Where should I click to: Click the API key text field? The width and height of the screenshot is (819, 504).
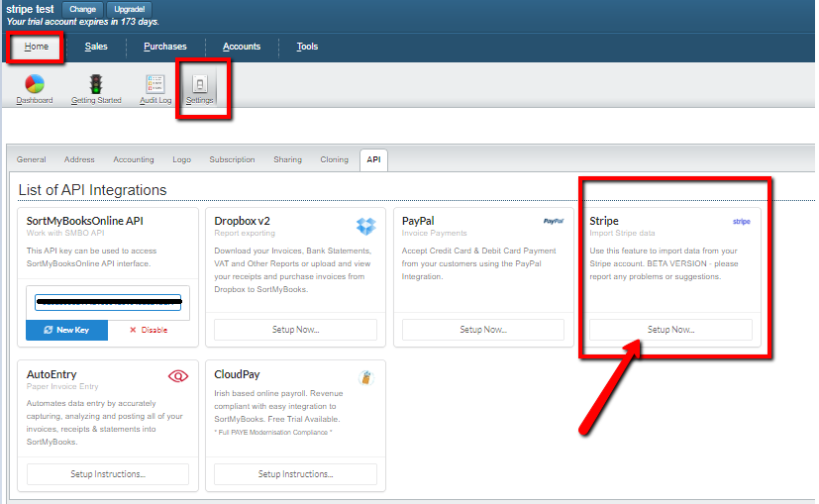[x=108, y=301]
